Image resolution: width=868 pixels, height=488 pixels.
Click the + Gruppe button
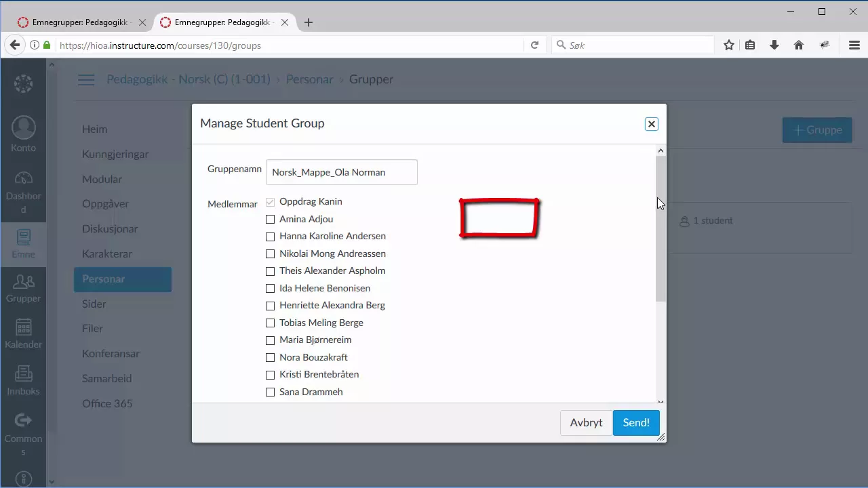tap(817, 129)
